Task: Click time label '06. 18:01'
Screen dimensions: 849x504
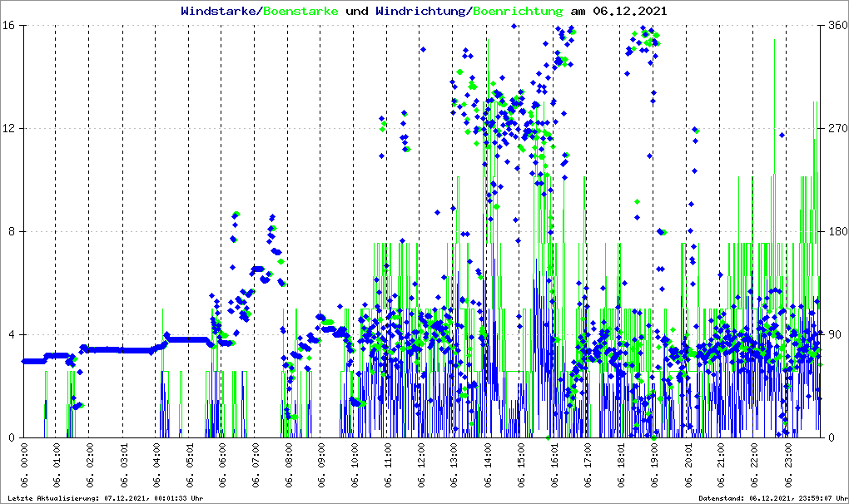Action: point(621,465)
